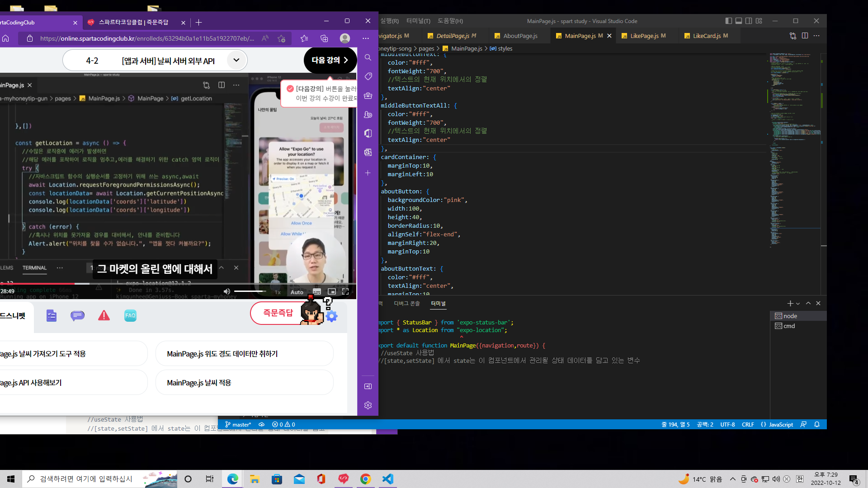The height and width of the screenshot is (488, 868).
Task: Select the cmd terminal in list
Action: tap(798, 326)
